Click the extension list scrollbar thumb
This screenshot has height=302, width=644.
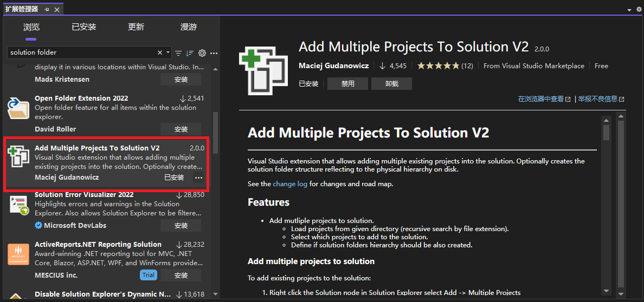216,133
